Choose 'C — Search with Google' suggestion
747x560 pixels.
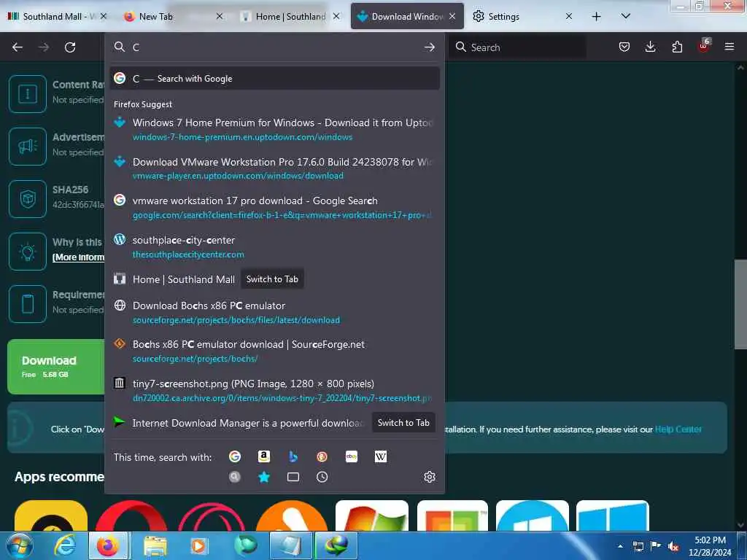(x=275, y=79)
